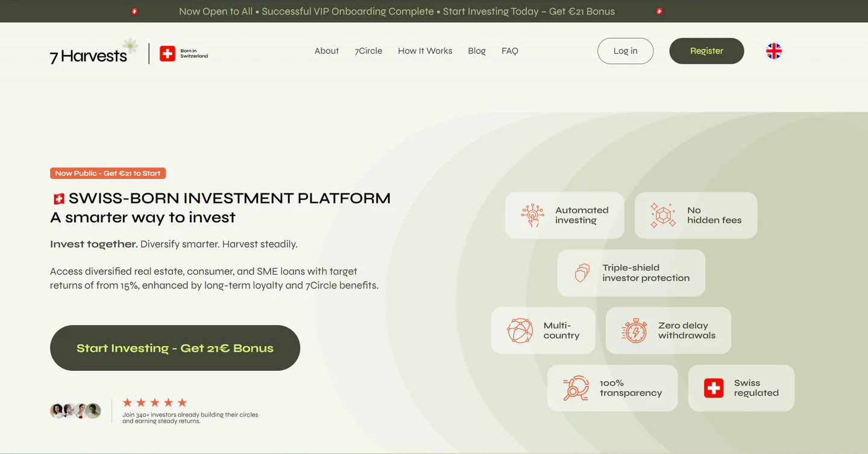Click 'Zero delay withdrawals' label text
The image size is (868, 454).
(x=687, y=331)
